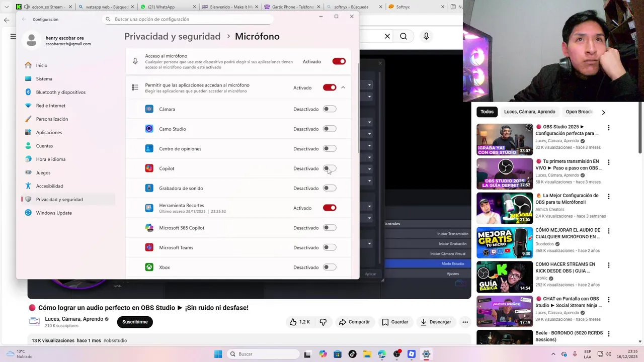
Task: Open the browser tab list dropdown
Action: 7,7
